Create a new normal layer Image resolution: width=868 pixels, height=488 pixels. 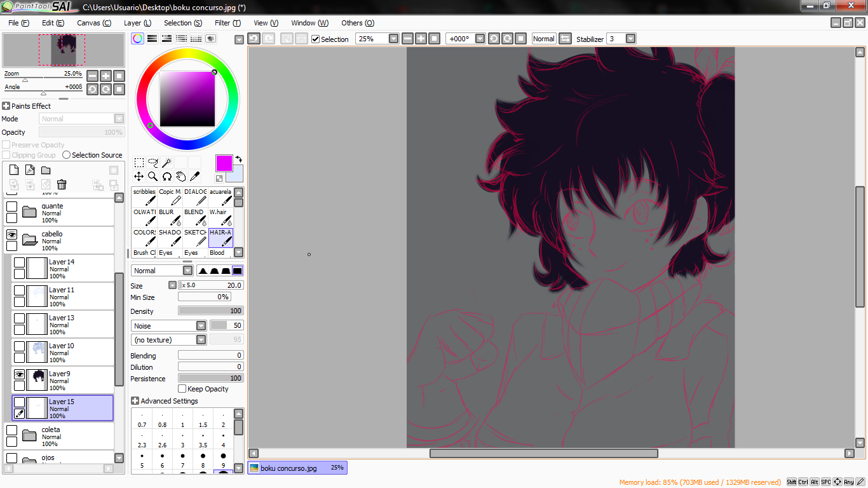pos(14,170)
